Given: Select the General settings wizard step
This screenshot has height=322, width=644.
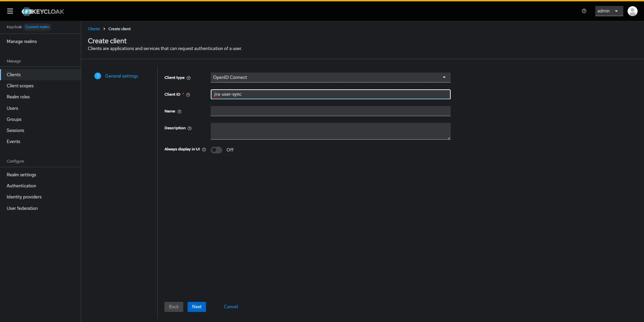Looking at the screenshot, I should coord(121,76).
